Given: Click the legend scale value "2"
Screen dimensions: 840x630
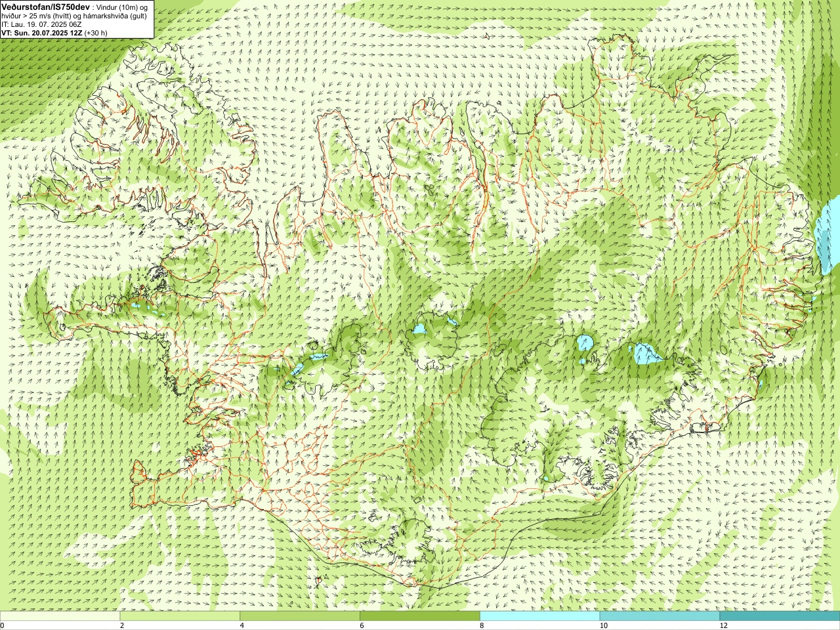Looking at the screenshot, I should (x=122, y=626).
